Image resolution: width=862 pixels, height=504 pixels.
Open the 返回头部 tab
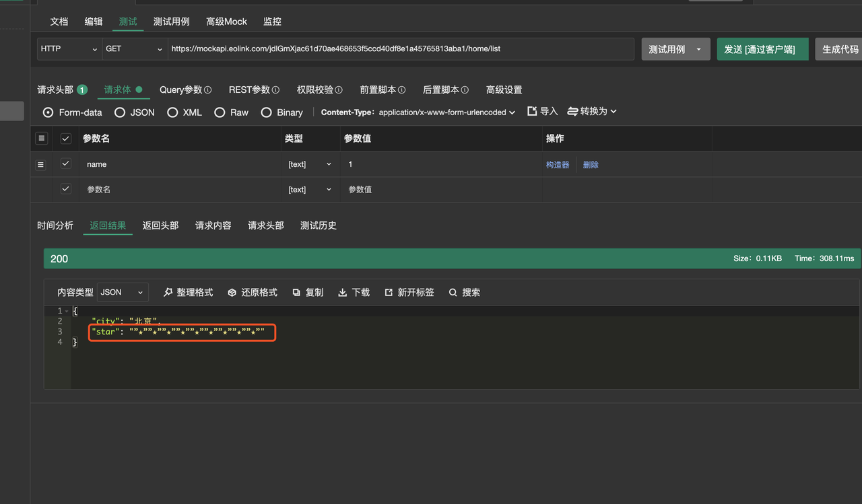[x=160, y=225]
